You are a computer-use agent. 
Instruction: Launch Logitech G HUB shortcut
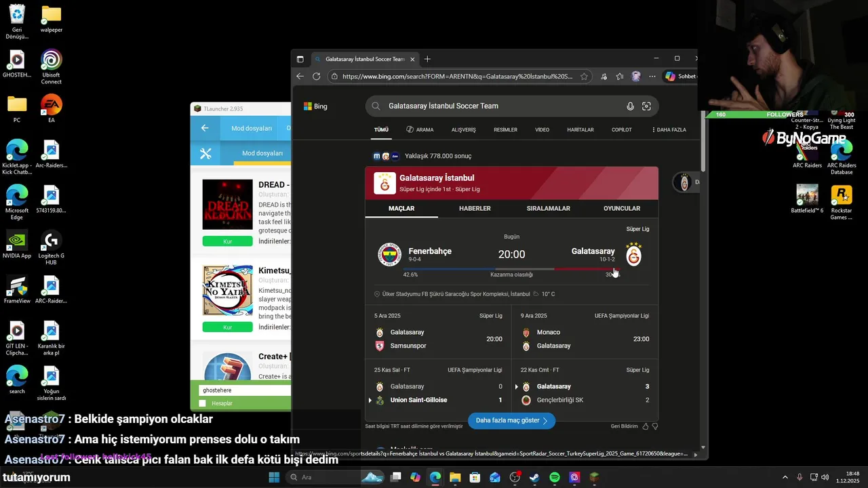pos(51,247)
